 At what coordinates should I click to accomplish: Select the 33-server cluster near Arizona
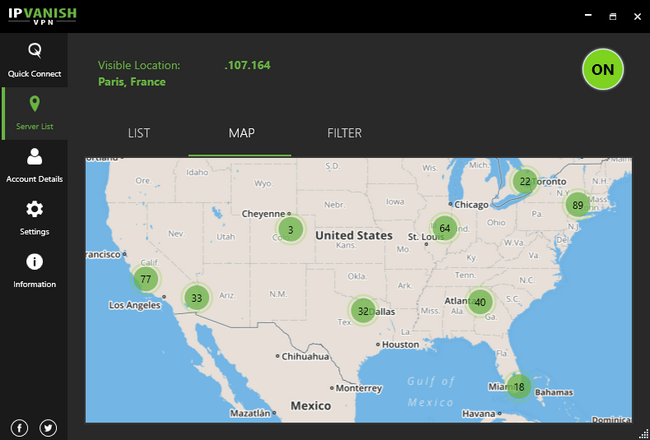point(196,298)
